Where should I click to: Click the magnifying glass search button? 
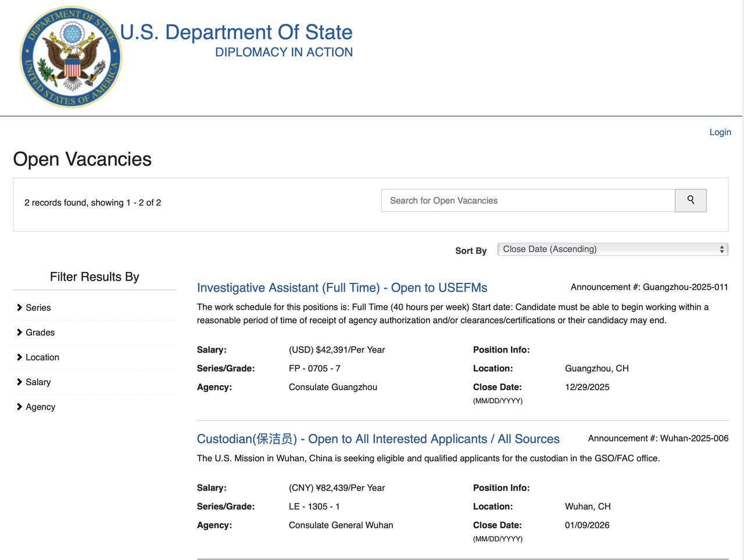click(x=691, y=200)
